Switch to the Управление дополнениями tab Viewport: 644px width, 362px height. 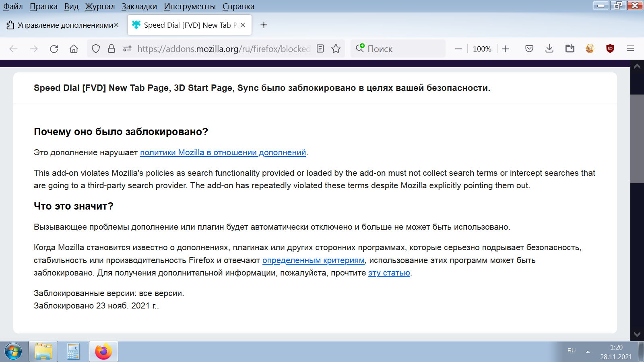[x=62, y=25]
